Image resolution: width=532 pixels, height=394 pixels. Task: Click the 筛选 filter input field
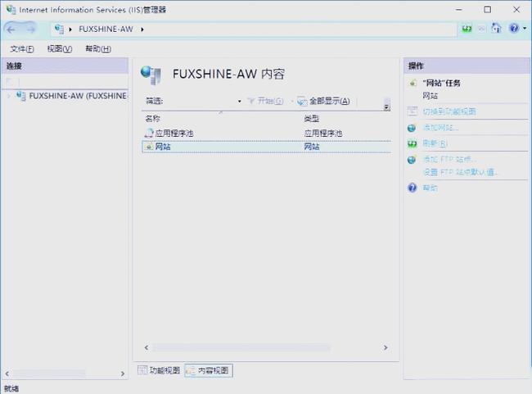[201, 102]
